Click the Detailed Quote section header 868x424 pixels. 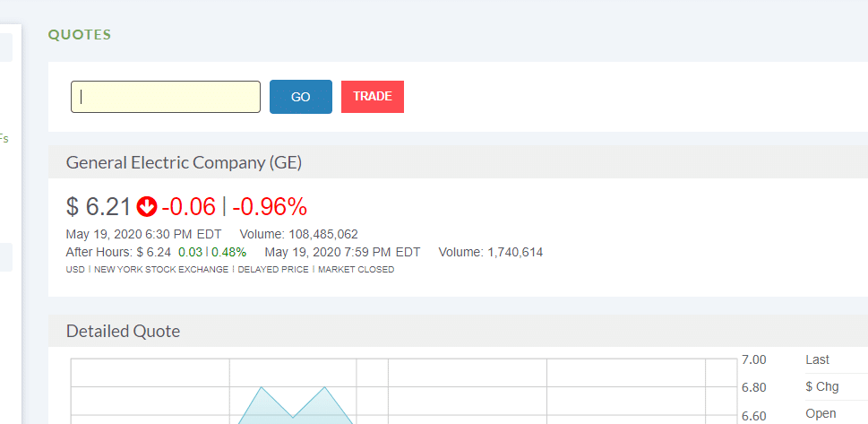[x=123, y=332]
